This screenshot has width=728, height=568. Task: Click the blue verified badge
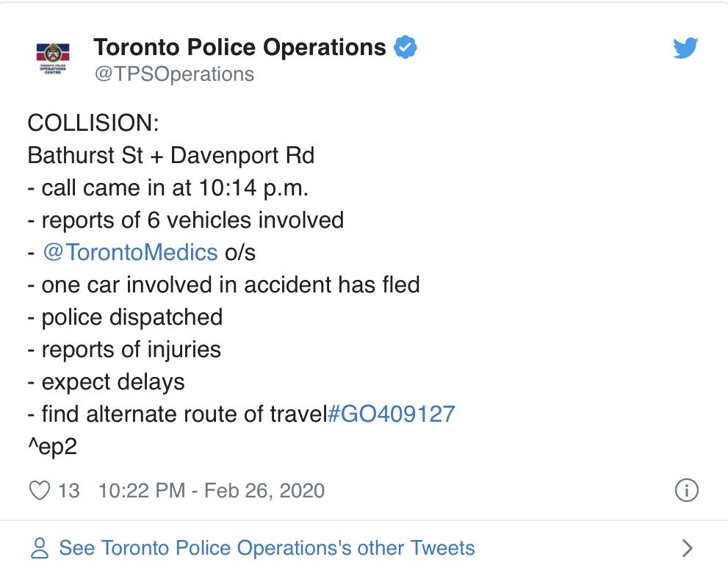click(406, 47)
